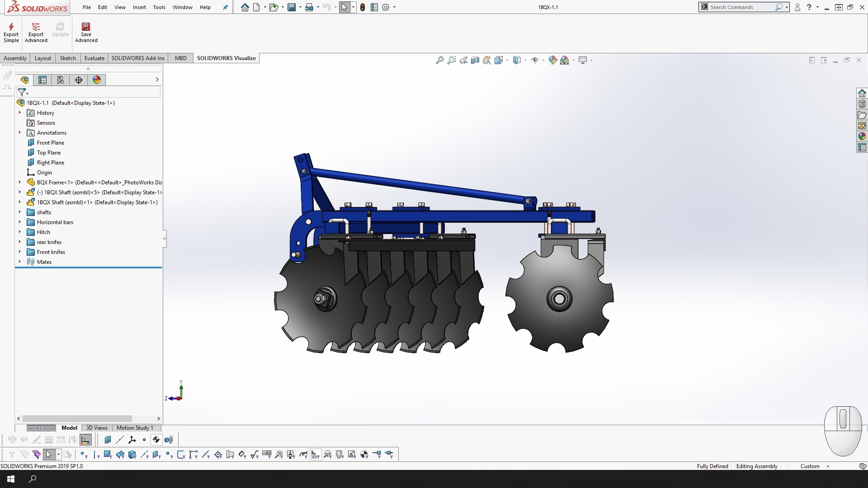
Task: Open the Insert menu
Action: point(139,7)
